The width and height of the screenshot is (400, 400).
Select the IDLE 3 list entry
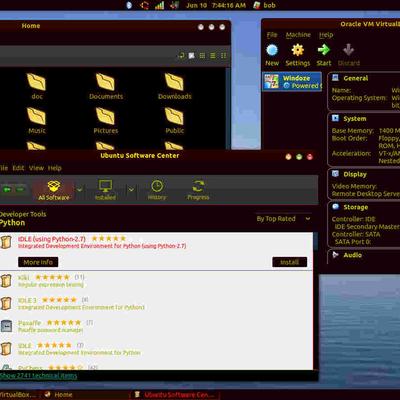156,303
